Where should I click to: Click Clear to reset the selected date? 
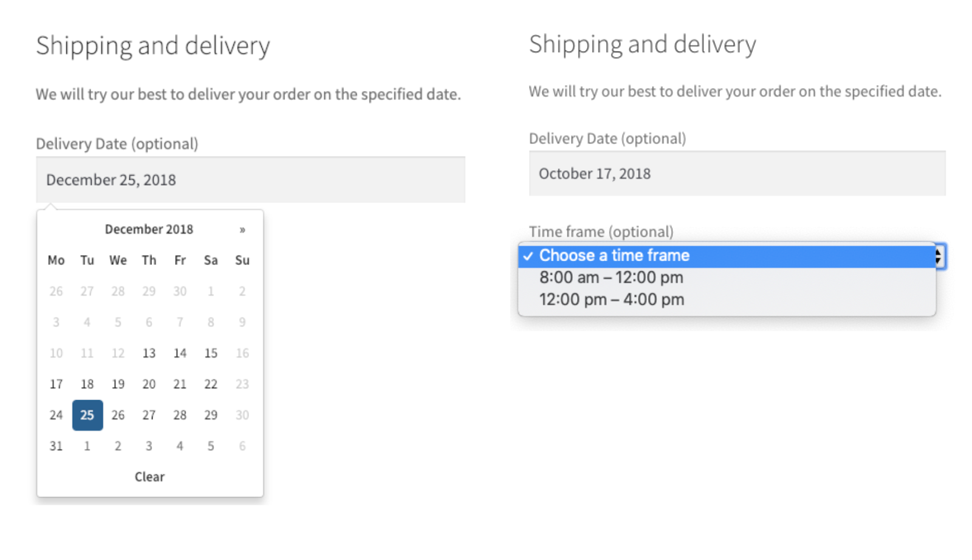149,477
